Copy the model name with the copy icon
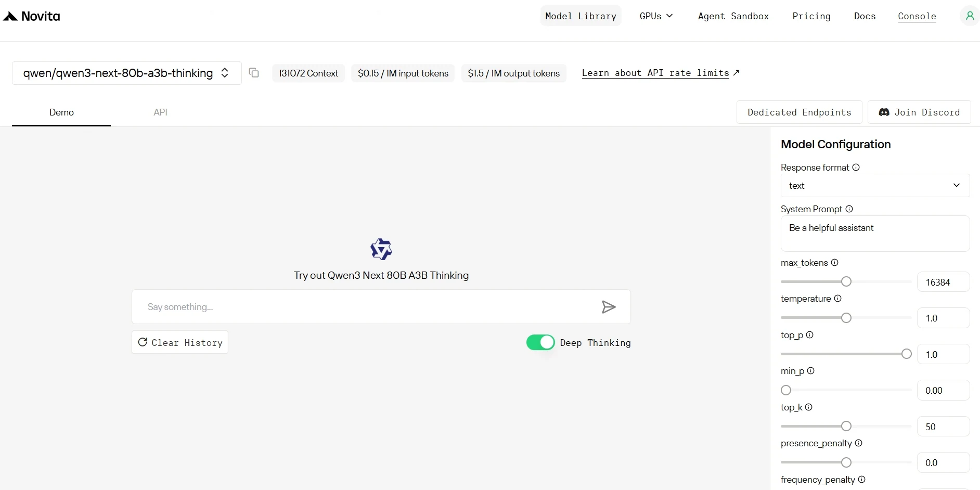The width and height of the screenshot is (980, 490). pyautogui.click(x=254, y=73)
